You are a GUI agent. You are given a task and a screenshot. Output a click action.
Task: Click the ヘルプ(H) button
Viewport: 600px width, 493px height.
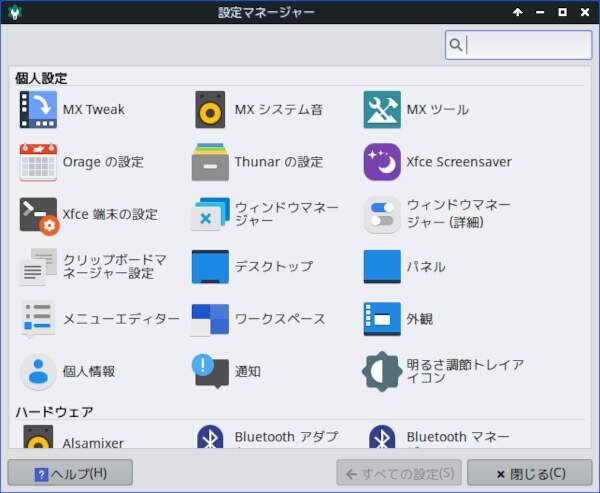[70, 473]
